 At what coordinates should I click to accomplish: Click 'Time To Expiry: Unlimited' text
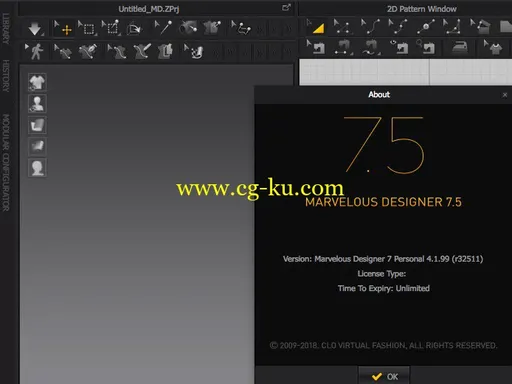[x=384, y=288]
